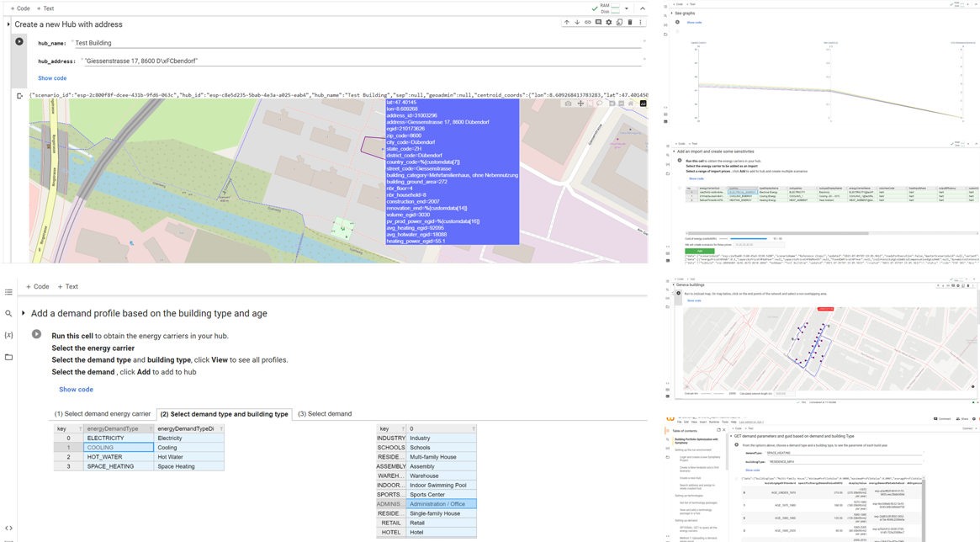Screen dimensions: 980x542
Task: Click Show code under hub_address field
Action: coord(52,78)
